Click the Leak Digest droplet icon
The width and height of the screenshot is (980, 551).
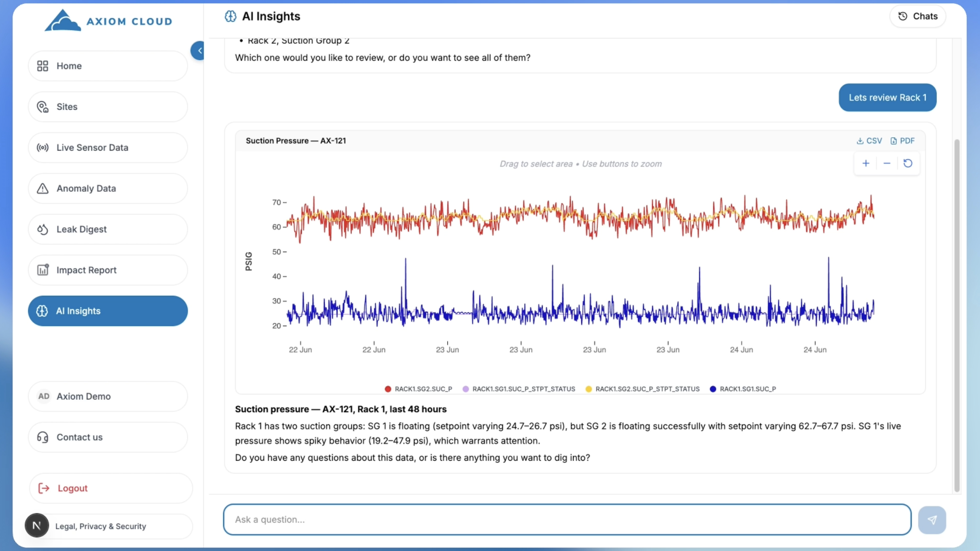[x=42, y=229]
